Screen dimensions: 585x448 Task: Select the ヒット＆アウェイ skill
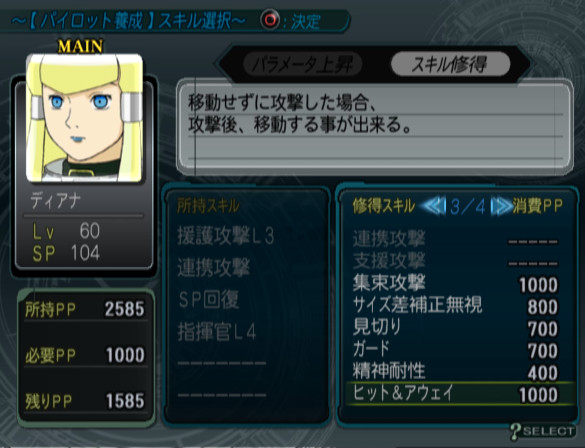pyautogui.click(x=460, y=394)
